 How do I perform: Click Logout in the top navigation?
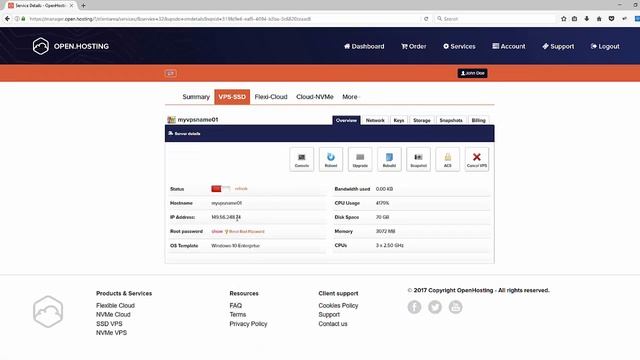click(605, 47)
